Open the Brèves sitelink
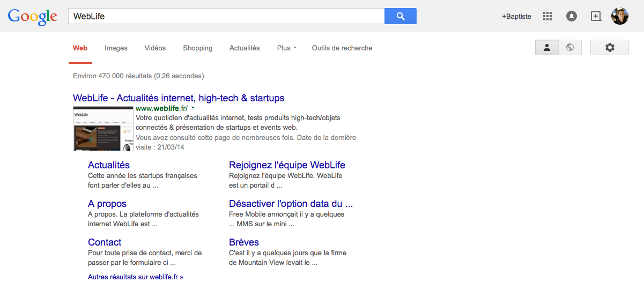This screenshot has width=644, height=282. tap(244, 242)
